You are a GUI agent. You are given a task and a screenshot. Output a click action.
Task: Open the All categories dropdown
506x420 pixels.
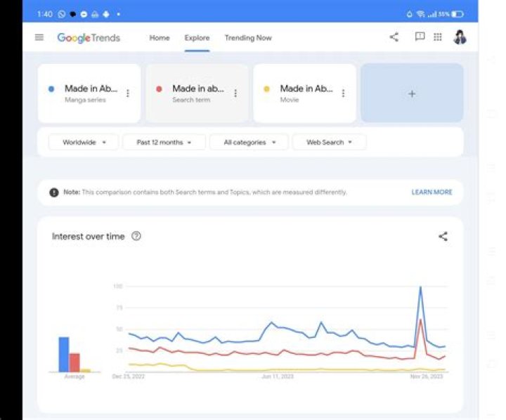[249, 143]
